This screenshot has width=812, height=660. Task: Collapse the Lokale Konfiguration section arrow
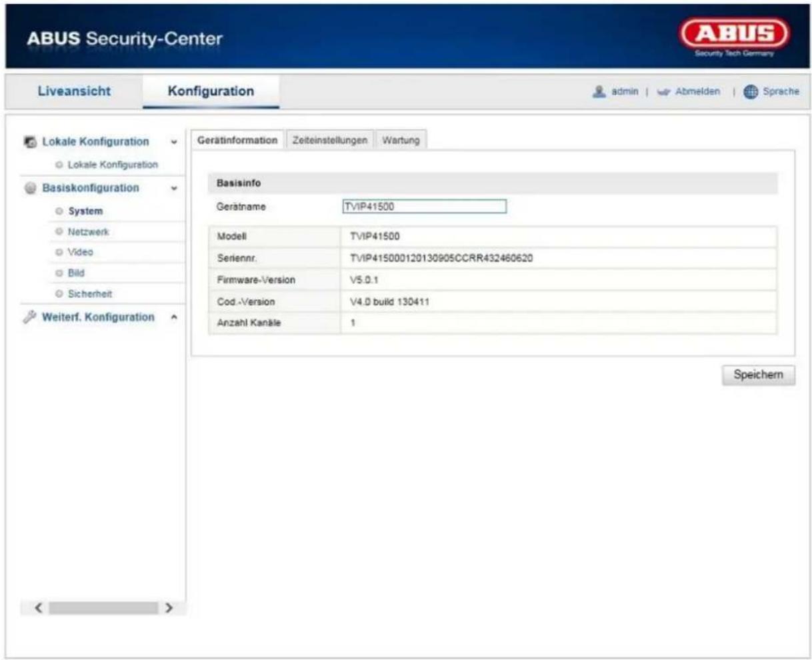[x=175, y=142]
